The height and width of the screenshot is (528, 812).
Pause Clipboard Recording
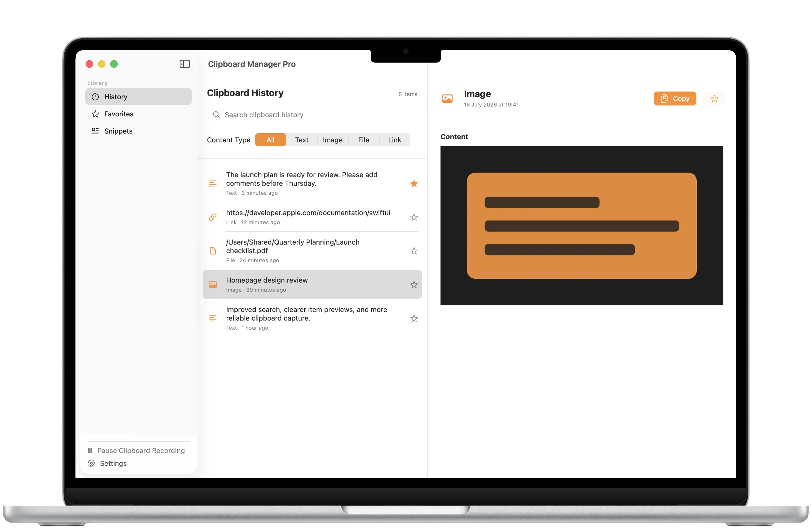136,450
